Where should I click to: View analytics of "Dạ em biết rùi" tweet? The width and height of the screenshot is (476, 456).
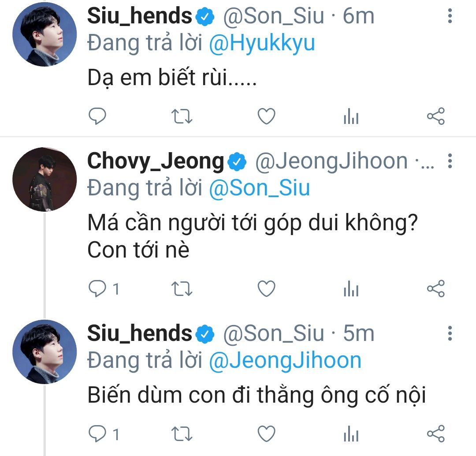pyautogui.click(x=351, y=117)
